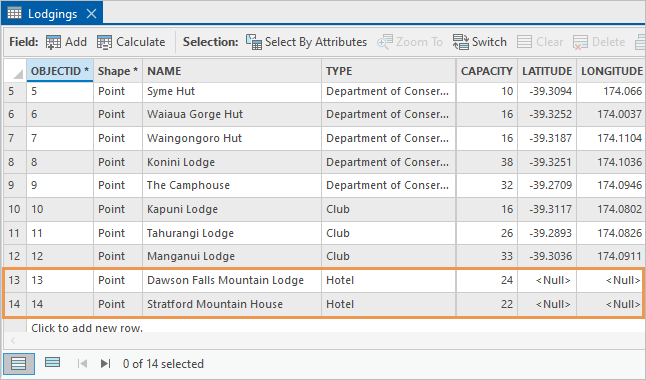
Task: Select the NAME column header
Action: coord(232,71)
